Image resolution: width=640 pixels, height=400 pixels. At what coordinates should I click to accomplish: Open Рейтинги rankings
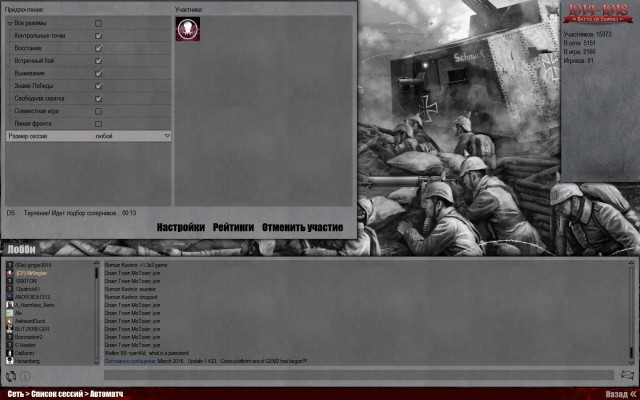click(233, 227)
